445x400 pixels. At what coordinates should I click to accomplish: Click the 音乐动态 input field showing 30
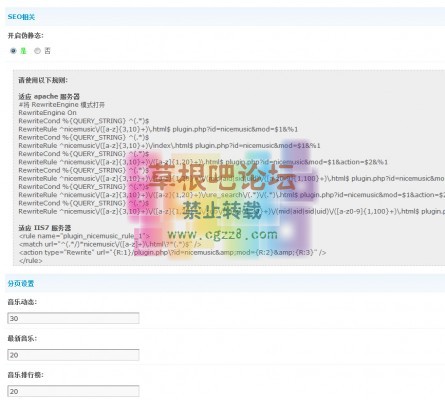click(x=73, y=318)
